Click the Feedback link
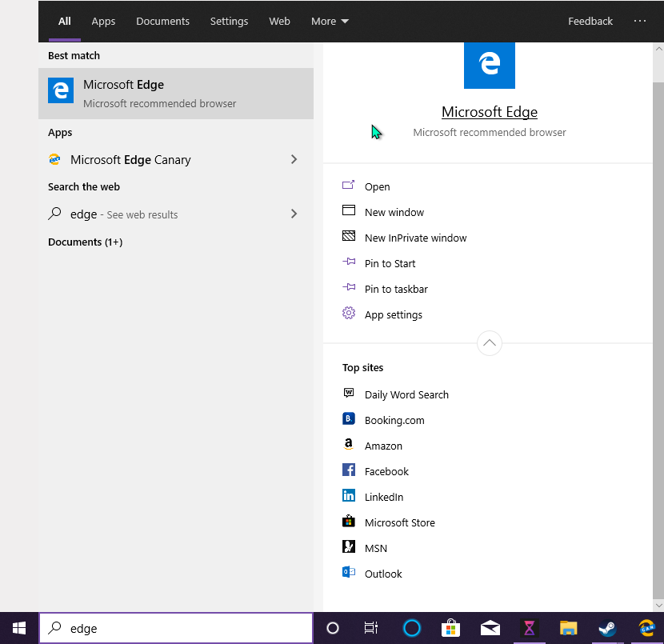The height and width of the screenshot is (644, 664). (590, 21)
